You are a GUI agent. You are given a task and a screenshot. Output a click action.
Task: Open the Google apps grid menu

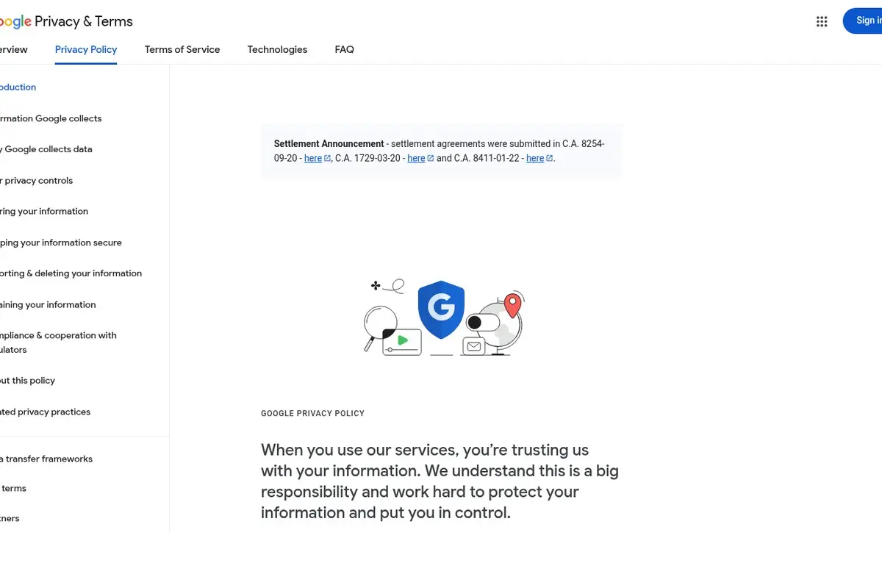[822, 21]
